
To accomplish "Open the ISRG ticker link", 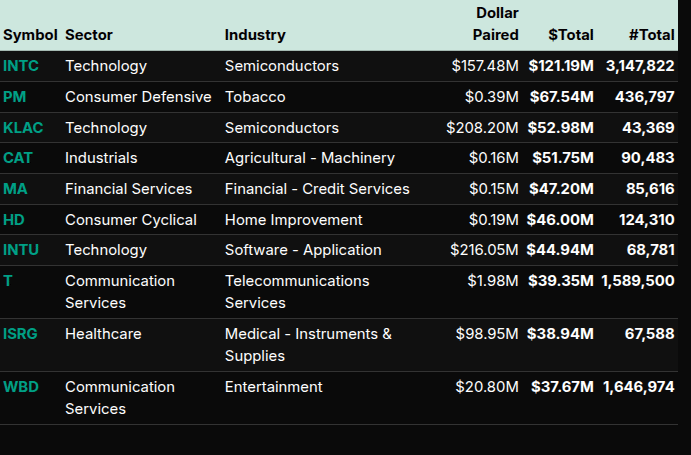I will click(21, 334).
